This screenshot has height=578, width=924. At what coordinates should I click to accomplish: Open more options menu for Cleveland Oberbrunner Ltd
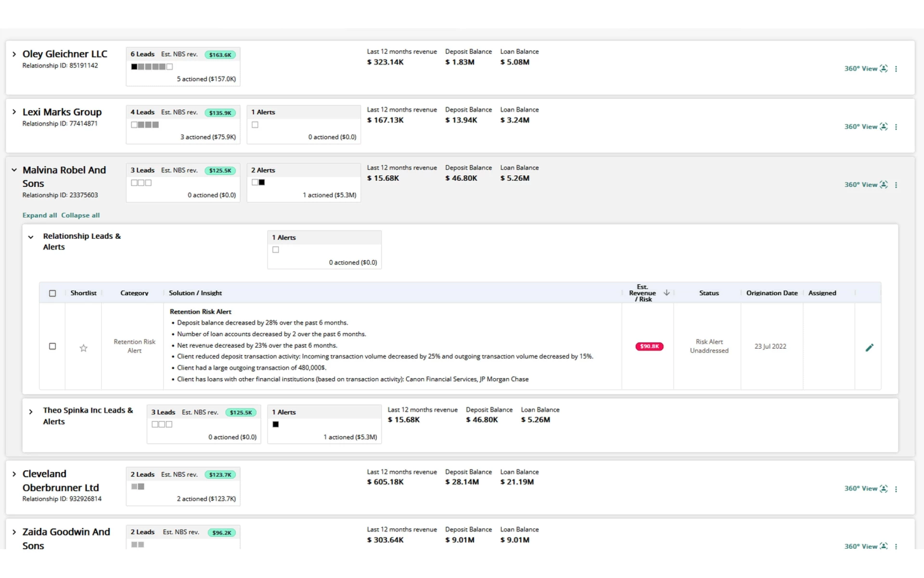(x=896, y=489)
